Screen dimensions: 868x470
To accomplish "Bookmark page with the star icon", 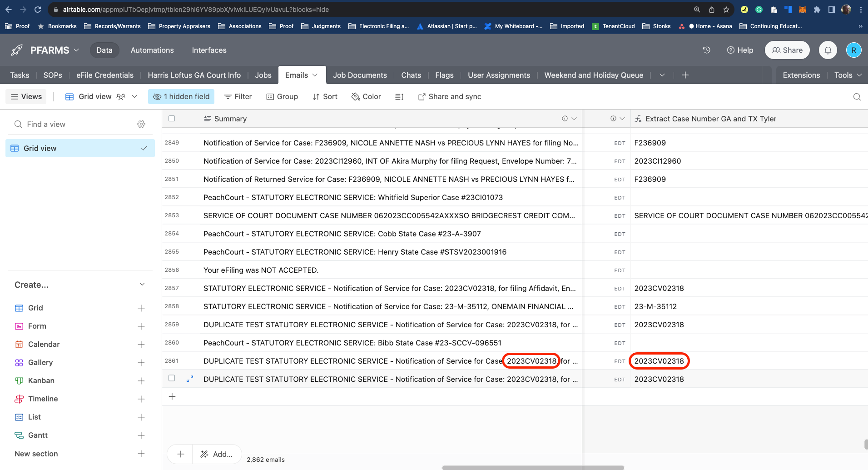I will point(726,10).
